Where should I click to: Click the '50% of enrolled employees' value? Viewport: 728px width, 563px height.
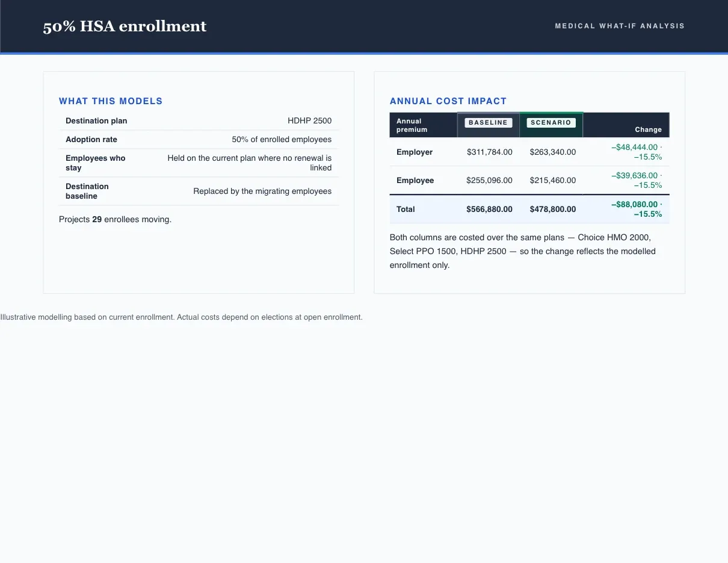(x=282, y=140)
